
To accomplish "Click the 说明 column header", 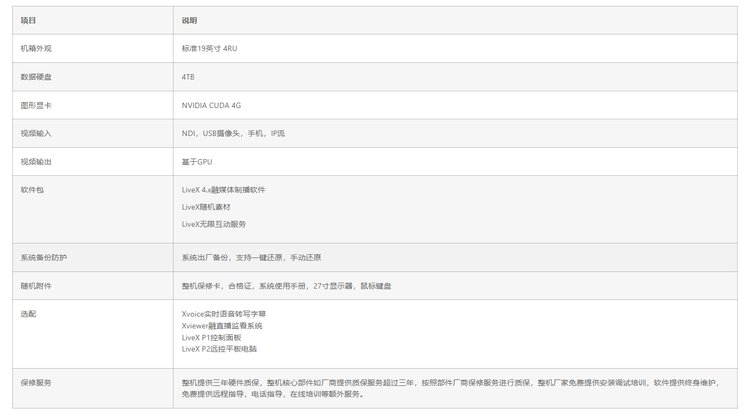I will 189,20.
